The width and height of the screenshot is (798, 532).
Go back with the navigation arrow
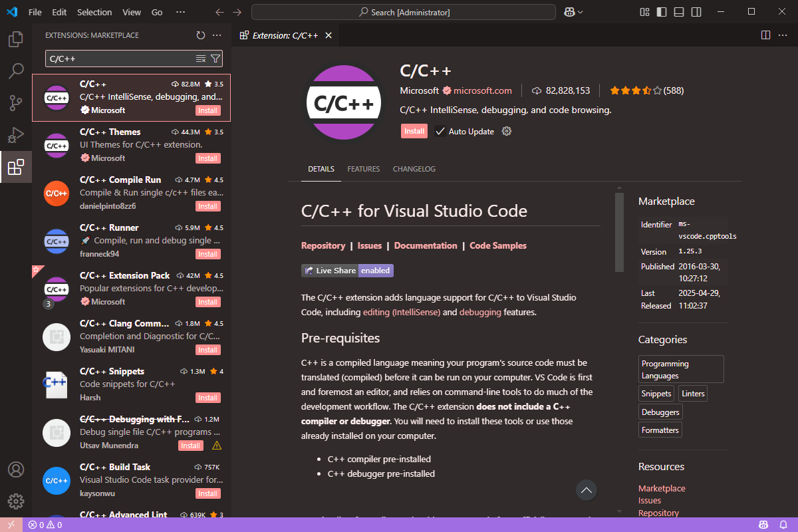click(x=220, y=12)
